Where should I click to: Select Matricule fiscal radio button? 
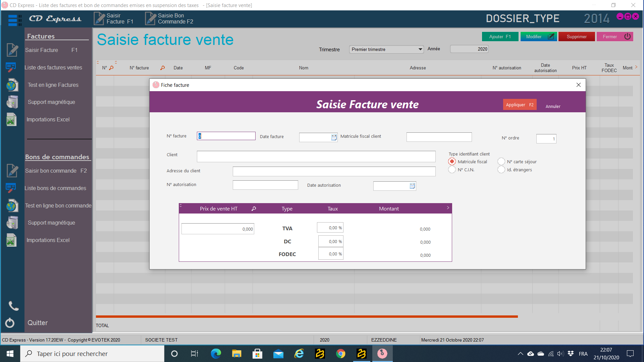coord(452,162)
